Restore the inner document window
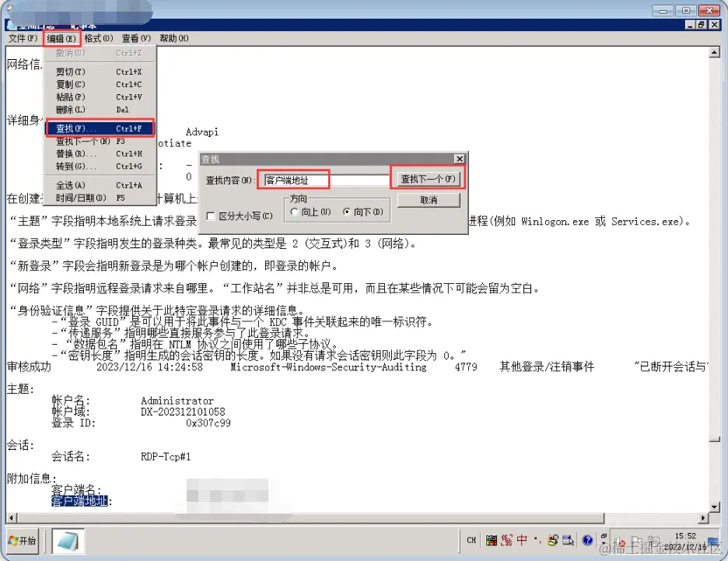 [701, 25]
